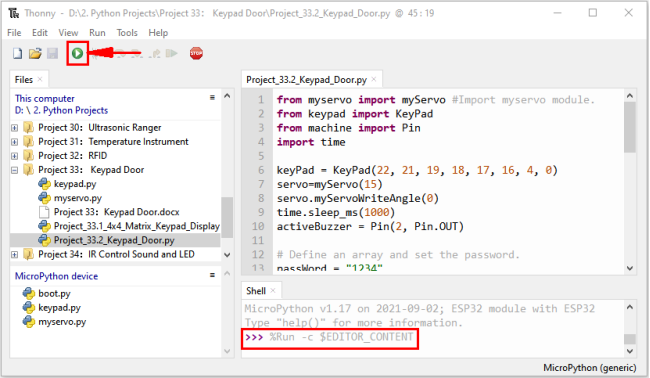Open This computer panel options menu
The image size is (650, 378).
coord(212,97)
